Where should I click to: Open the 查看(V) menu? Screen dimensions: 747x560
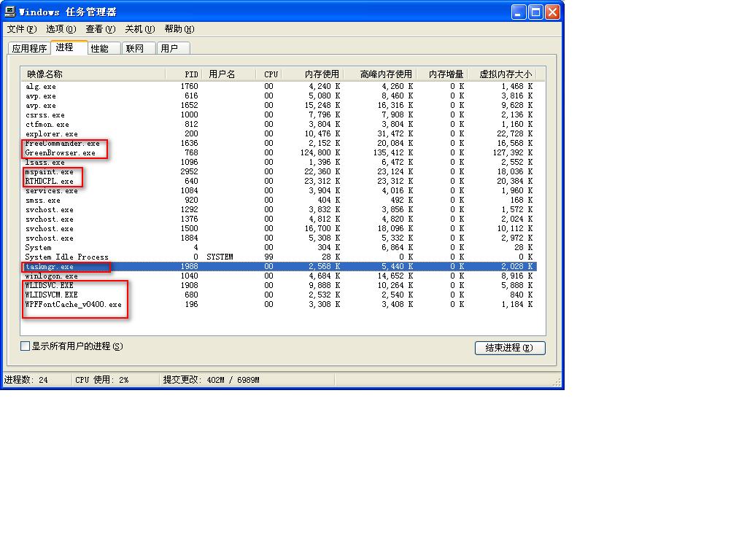[x=101, y=29]
